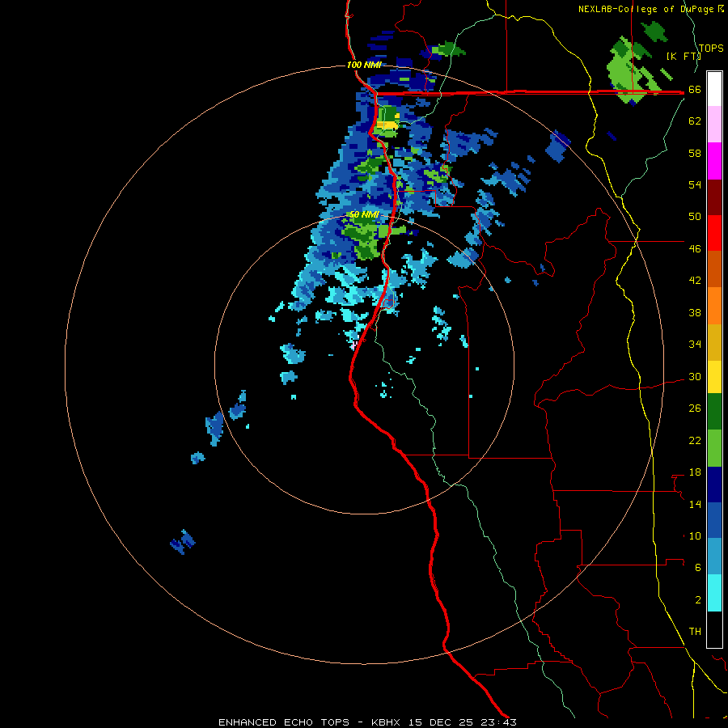
Task: Click the cyan 2 kft legend swatch
Action: (714, 594)
